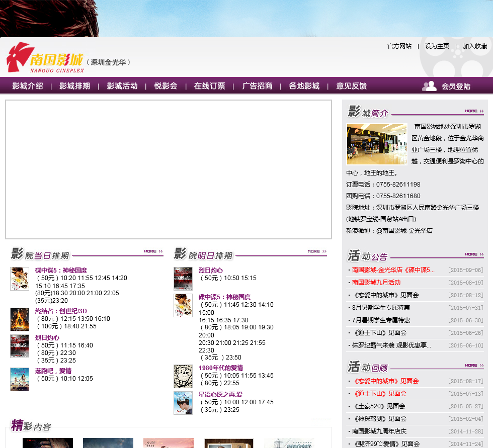Click 1980年代的爱情 poster thumbnail
This screenshot has width=493, height=448.
click(x=183, y=377)
